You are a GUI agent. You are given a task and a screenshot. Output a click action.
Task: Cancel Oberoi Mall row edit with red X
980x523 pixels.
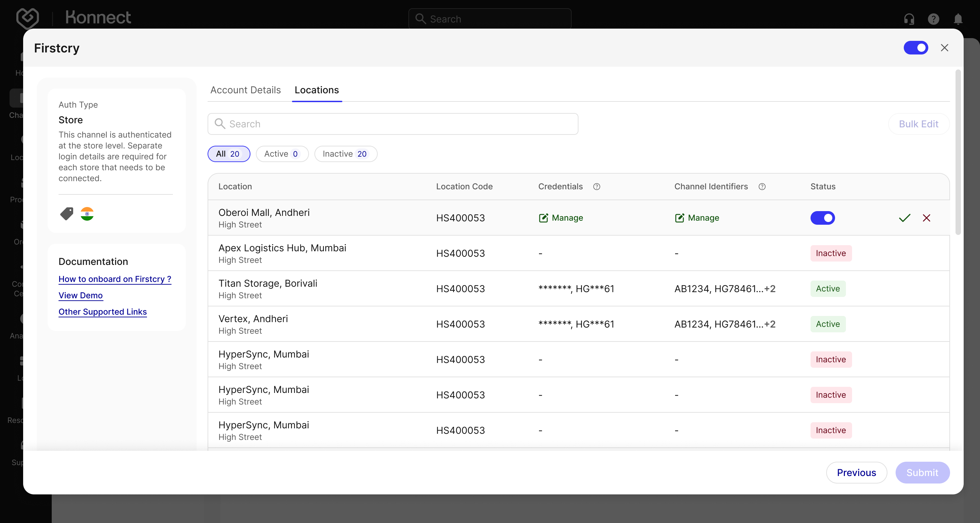click(926, 218)
